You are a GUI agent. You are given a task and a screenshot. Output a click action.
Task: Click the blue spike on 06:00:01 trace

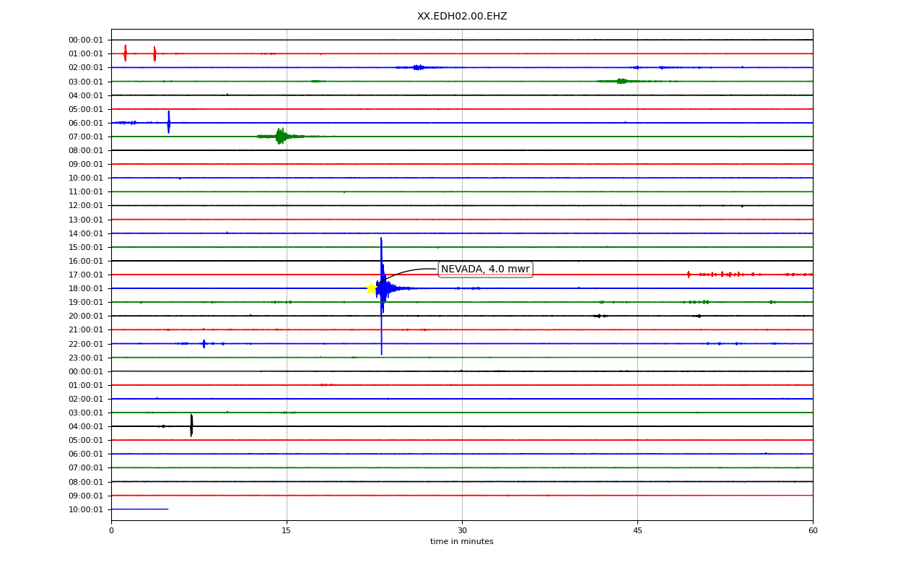pyautogui.click(x=169, y=122)
